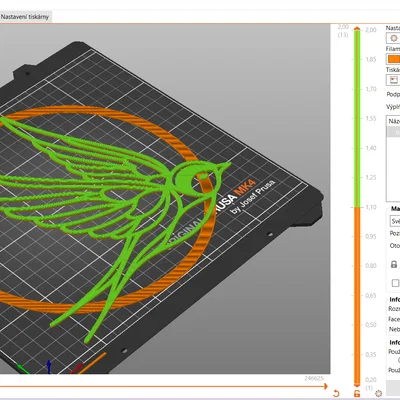Click the object list name column header
The height and width of the screenshot is (400, 400).
click(393, 121)
